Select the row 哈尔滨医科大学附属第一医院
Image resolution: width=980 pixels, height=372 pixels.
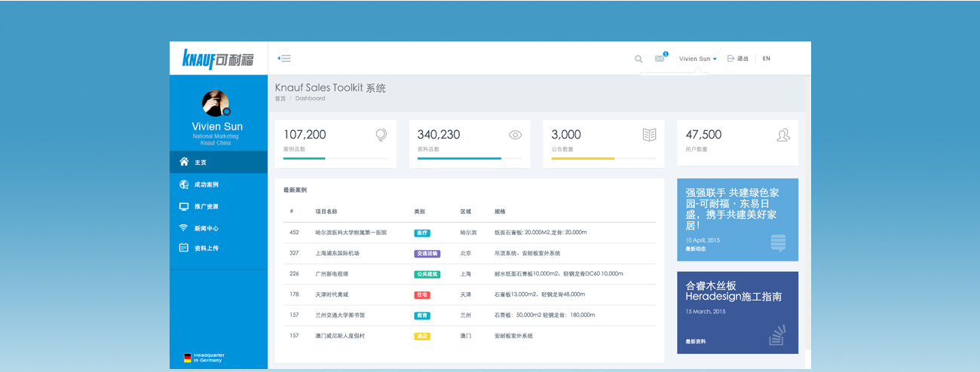coord(470,233)
